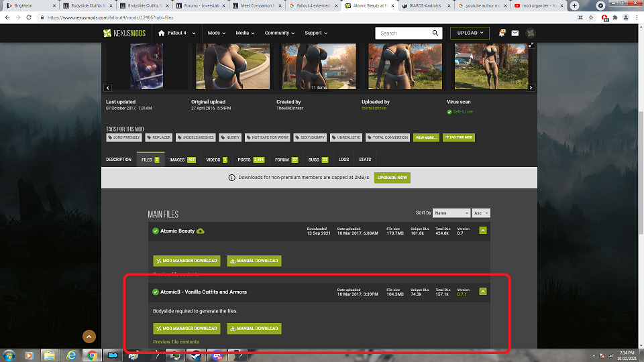Click the search magnifier icon
The height and width of the screenshot is (362, 644).
[435, 33]
